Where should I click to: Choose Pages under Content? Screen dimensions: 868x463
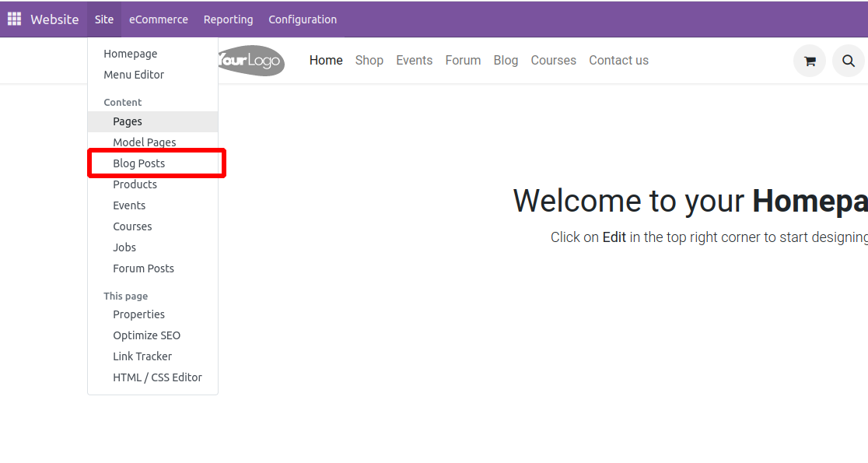coord(152,121)
